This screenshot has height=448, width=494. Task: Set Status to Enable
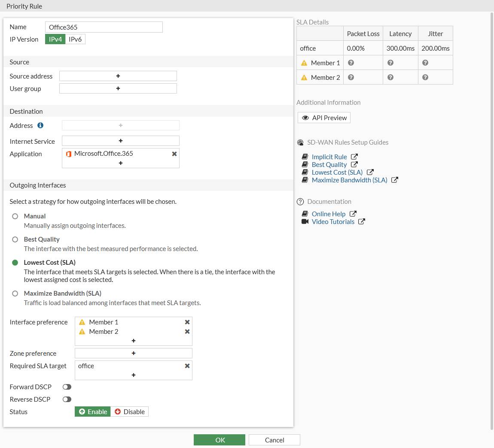click(x=93, y=412)
